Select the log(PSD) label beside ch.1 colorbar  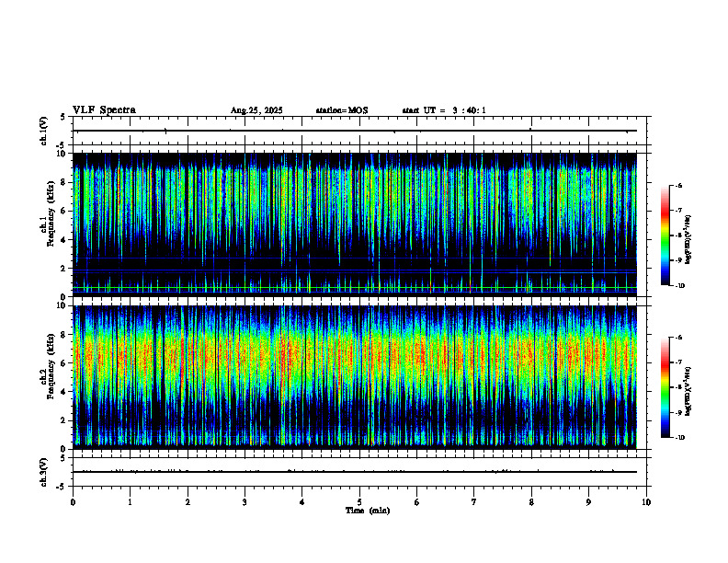point(688,240)
